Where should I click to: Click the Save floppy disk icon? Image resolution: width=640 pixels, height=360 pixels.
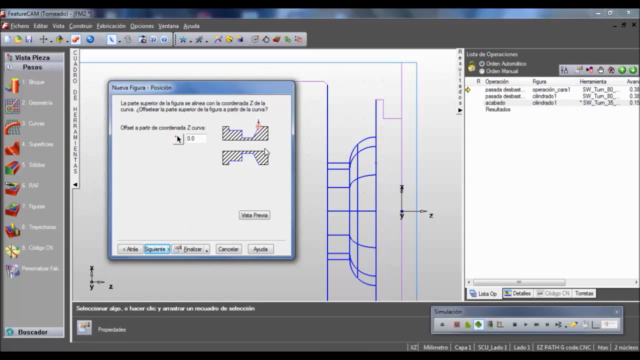(29, 39)
